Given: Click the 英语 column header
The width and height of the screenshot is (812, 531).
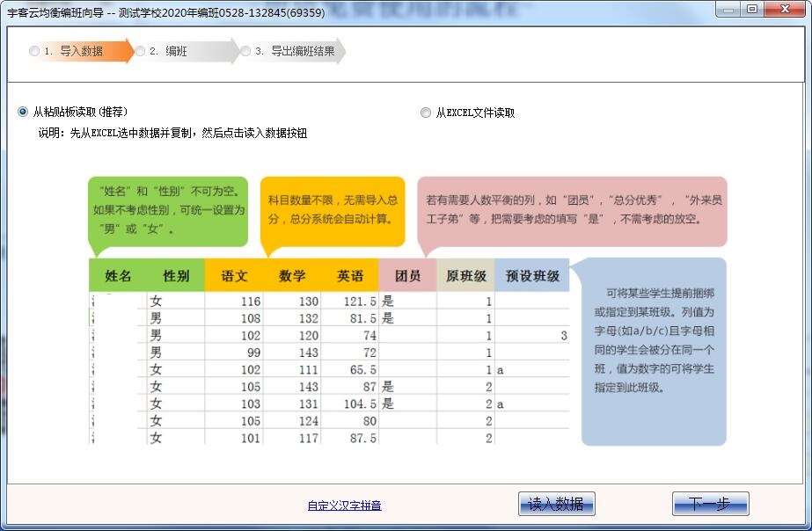Looking at the screenshot, I should [350, 274].
